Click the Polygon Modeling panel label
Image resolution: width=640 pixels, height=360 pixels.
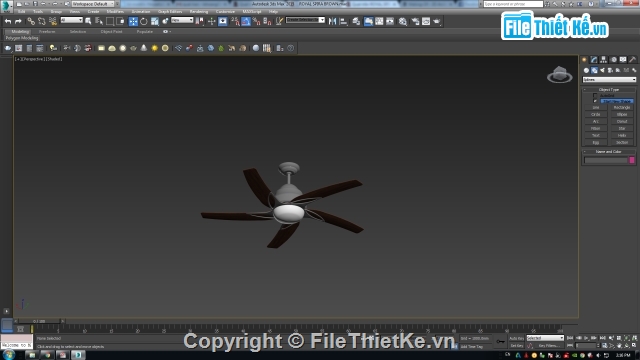coord(22,38)
